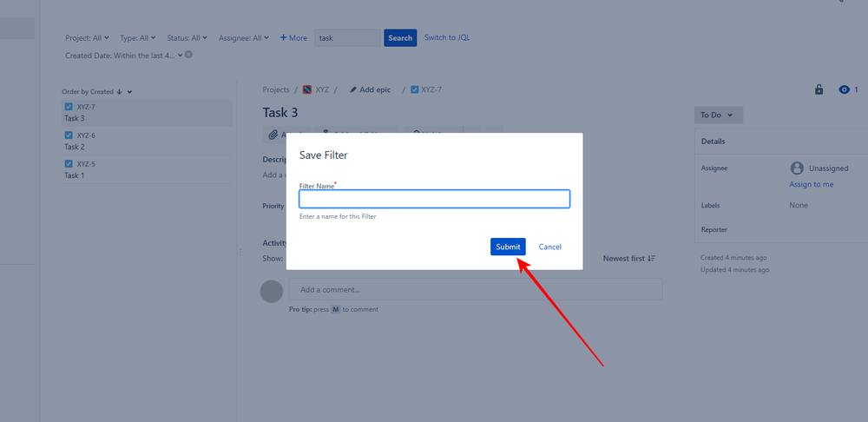
Task: Click the attach paperclip icon
Action: 273,135
